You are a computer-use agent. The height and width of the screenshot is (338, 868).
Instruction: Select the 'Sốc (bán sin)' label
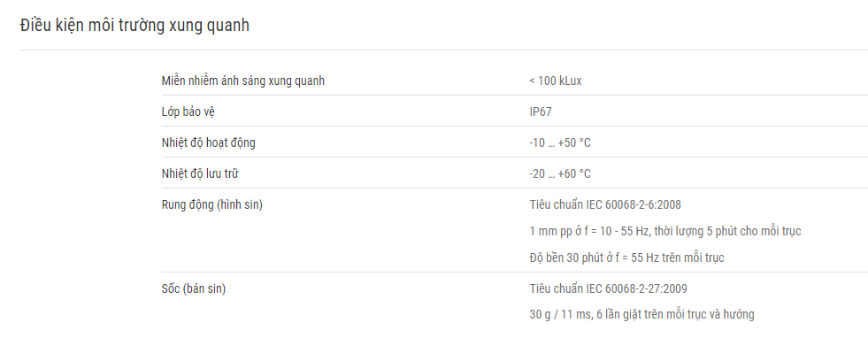pos(194,288)
